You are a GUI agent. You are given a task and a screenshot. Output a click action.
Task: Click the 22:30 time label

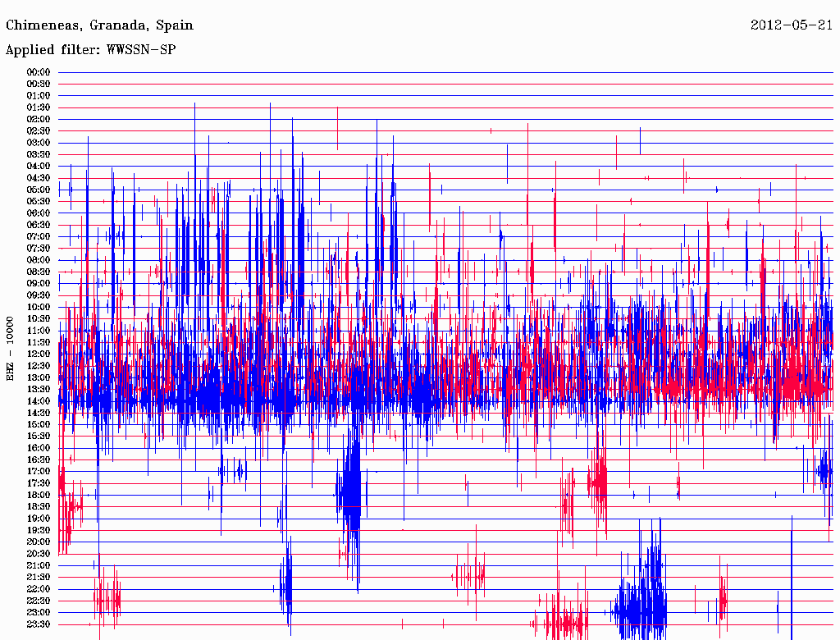tap(39, 601)
